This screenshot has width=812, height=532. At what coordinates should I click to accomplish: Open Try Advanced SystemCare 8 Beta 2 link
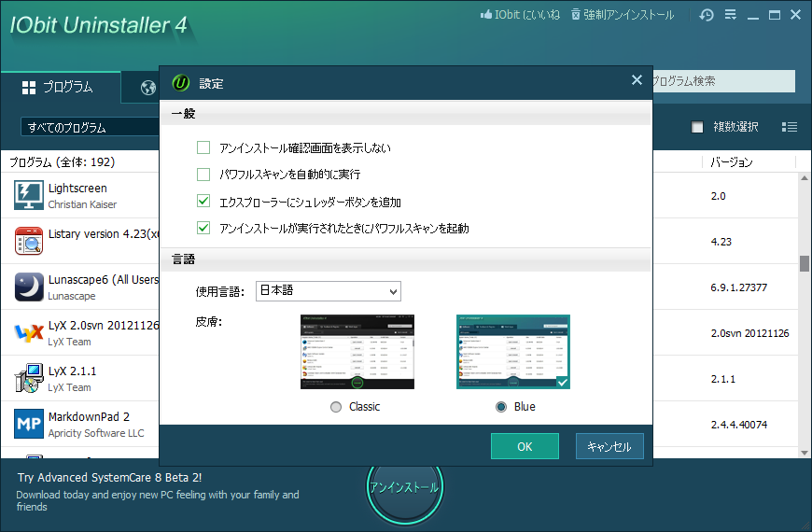click(x=109, y=478)
